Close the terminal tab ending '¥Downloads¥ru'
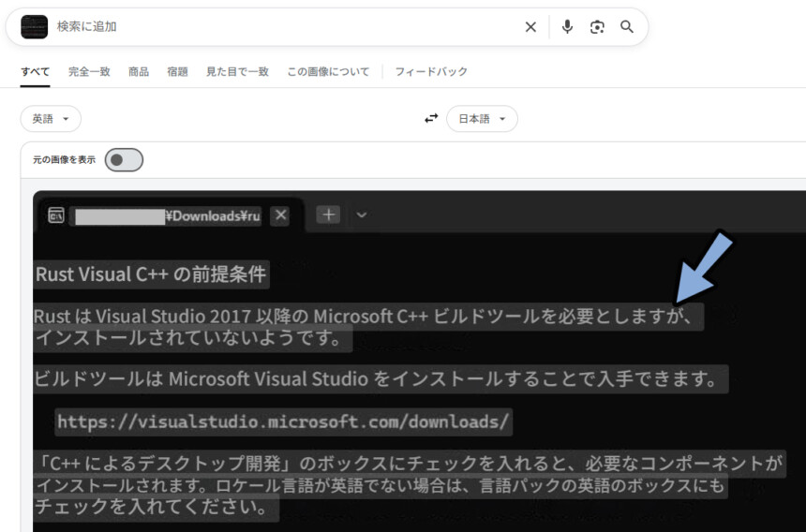This screenshot has width=806, height=532. click(280, 215)
